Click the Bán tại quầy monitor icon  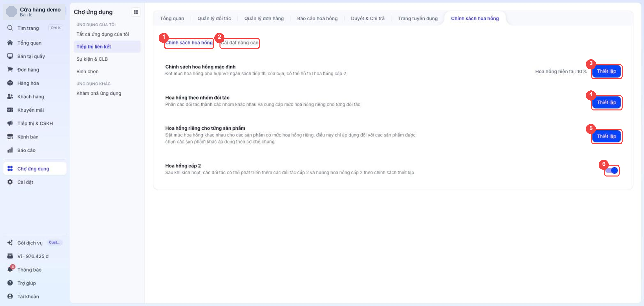coord(10,56)
